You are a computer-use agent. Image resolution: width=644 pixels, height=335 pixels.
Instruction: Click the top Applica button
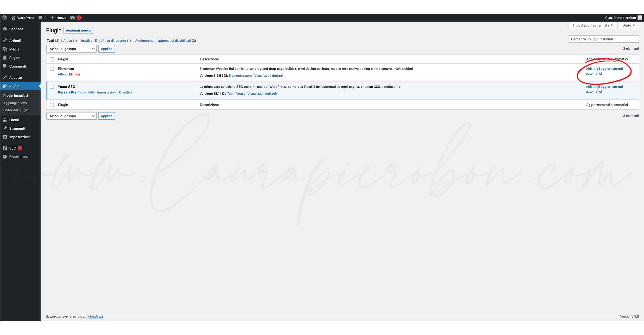tap(107, 49)
